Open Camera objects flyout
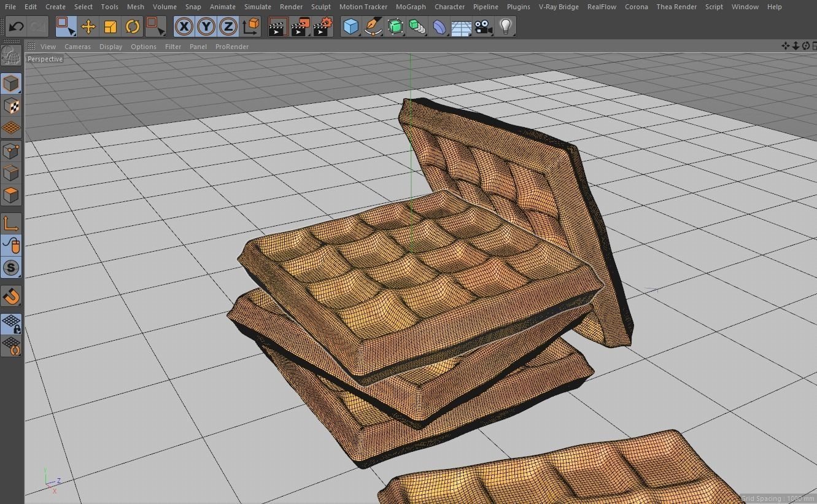817x504 pixels. tap(484, 26)
